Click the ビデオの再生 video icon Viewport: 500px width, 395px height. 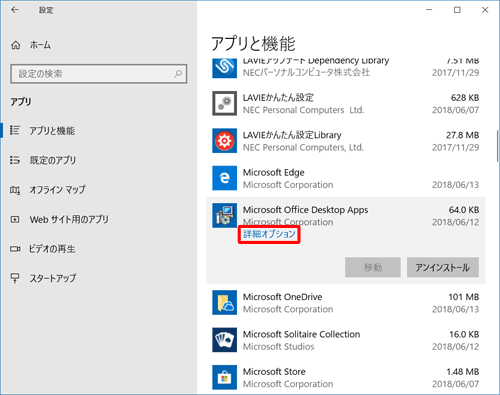point(15,249)
